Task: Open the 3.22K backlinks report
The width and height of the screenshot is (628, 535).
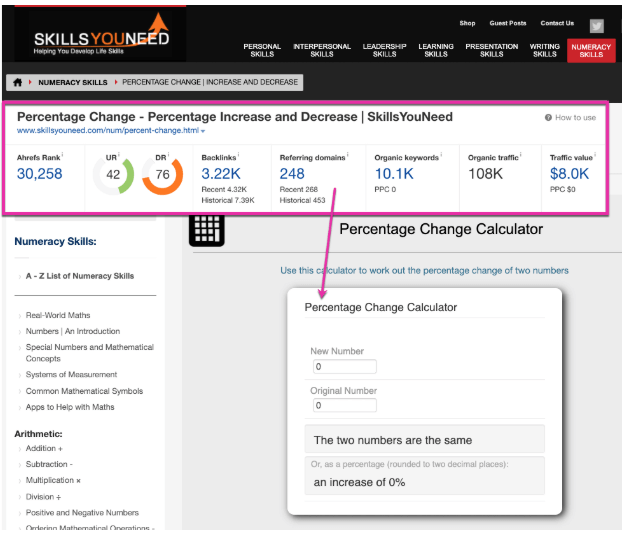Action: 221,174
